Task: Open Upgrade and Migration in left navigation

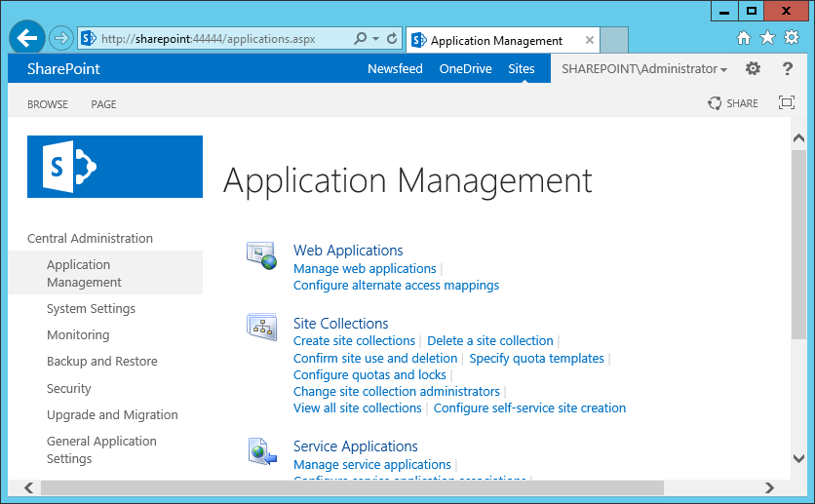Action: 112,415
